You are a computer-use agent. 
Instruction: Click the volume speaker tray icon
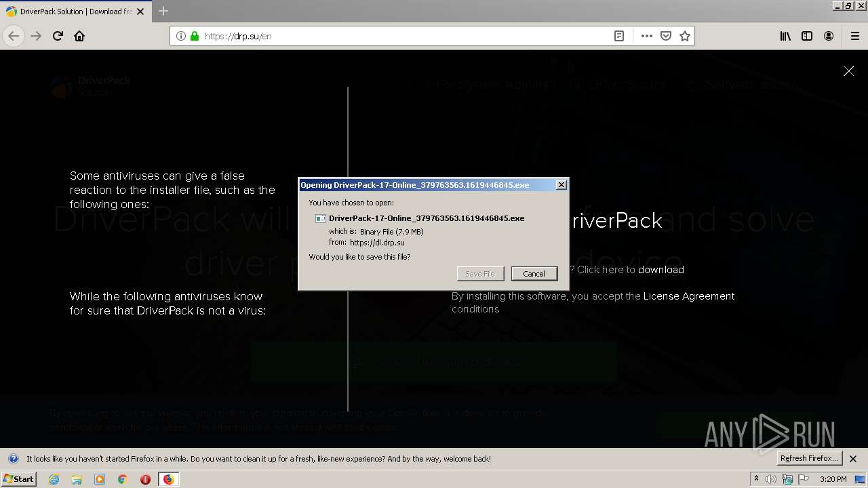(x=771, y=479)
